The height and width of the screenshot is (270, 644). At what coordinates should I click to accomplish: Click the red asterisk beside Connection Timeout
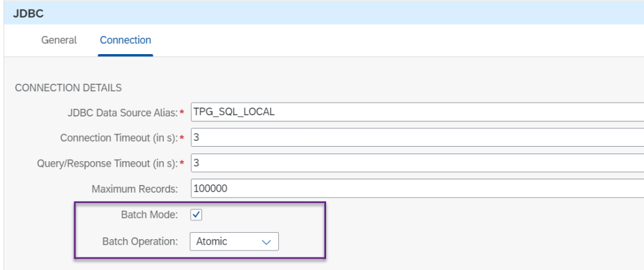click(x=183, y=138)
